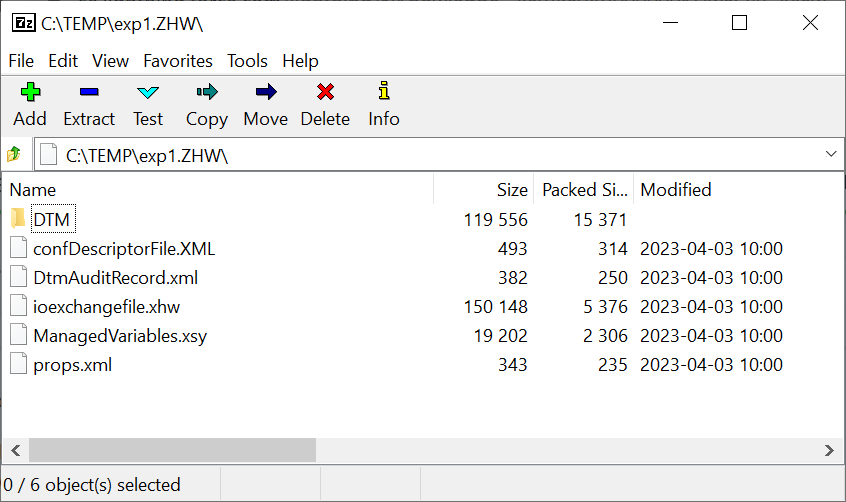The width and height of the screenshot is (846, 502).
Task: Click the size value 150 148
Action: [x=495, y=307]
